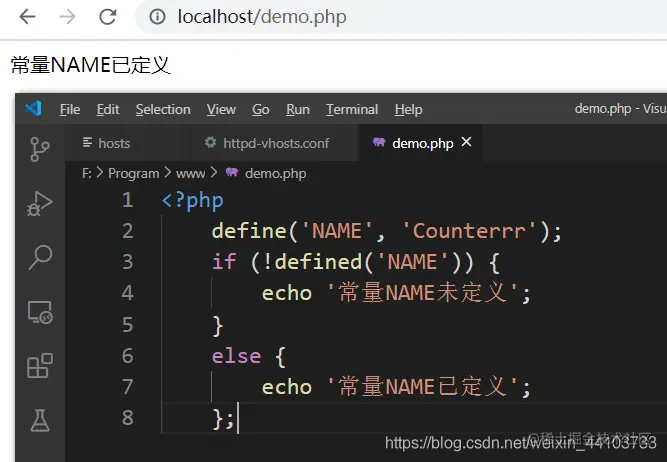
Task: Click line number 2 in the gutter
Action: point(128,231)
